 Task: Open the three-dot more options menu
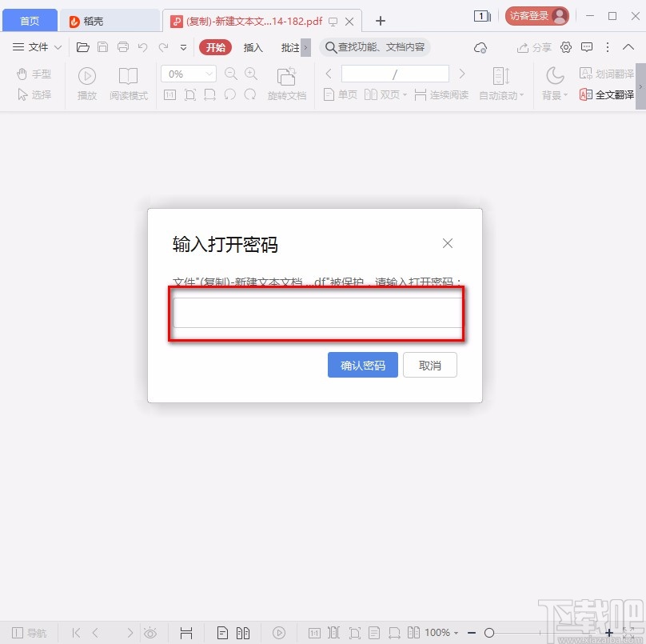pyautogui.click(x=608, y=47)
